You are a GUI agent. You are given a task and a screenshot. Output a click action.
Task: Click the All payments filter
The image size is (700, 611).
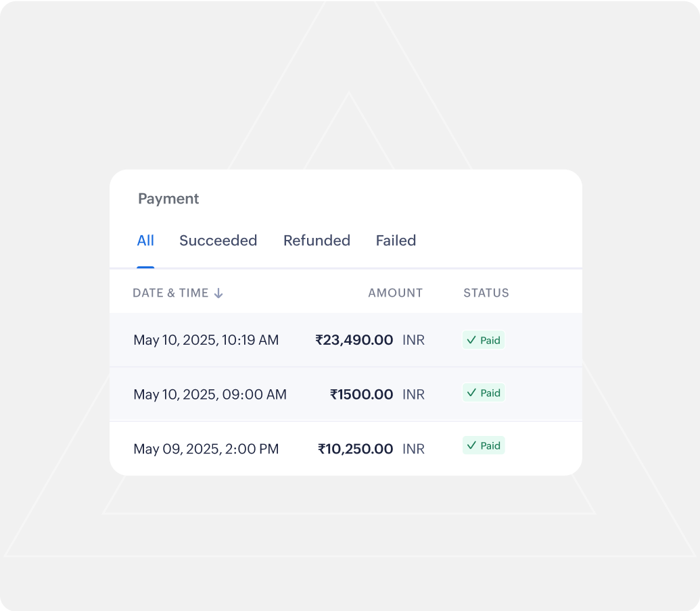pyautogui.click(x=145, y=241)
